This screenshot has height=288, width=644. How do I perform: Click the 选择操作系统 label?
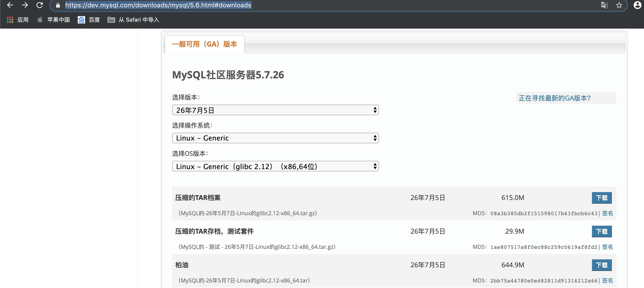(x=192, y=125)
